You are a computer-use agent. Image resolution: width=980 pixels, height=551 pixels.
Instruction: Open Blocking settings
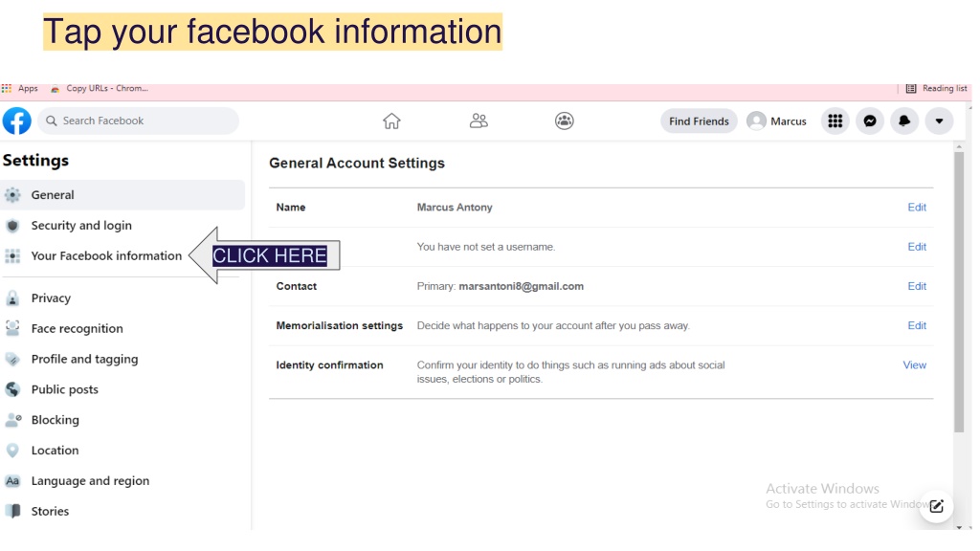122,420
